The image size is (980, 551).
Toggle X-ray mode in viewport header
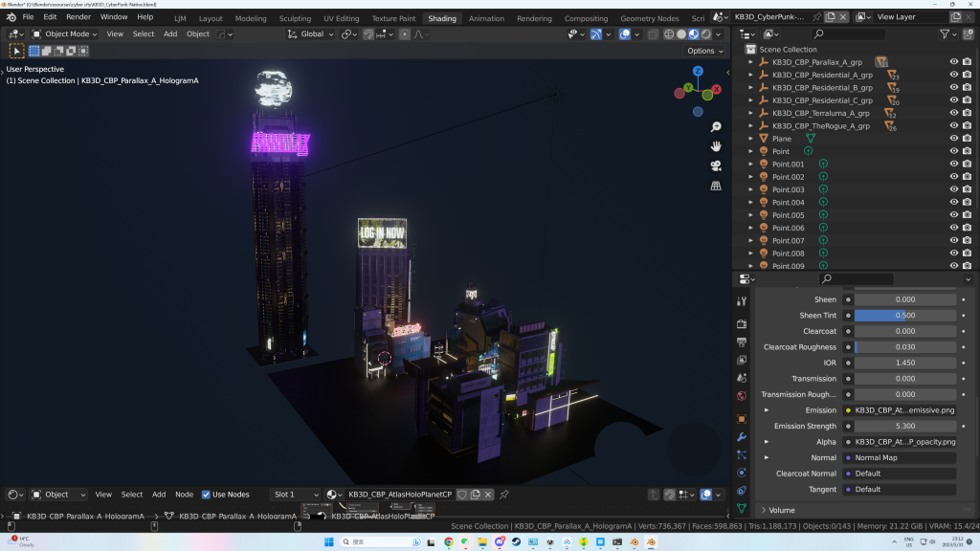pyautogui.click(x=653, y=34)
